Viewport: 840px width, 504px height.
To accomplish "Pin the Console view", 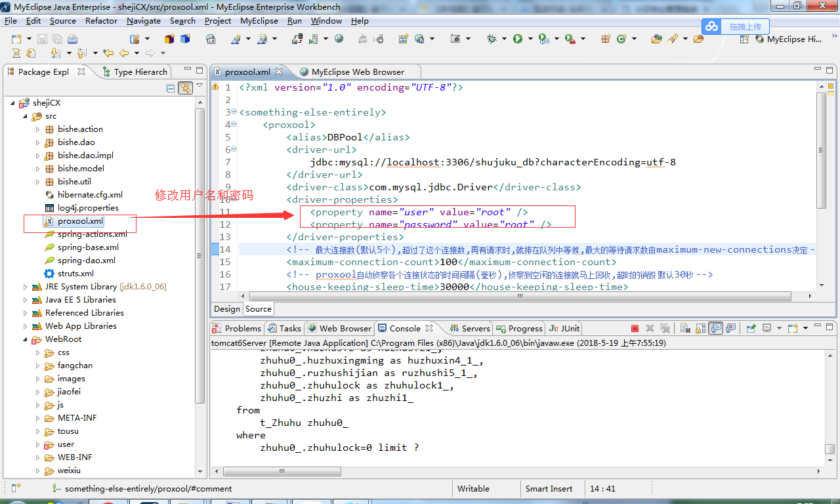I will click(x=751, y=327).
